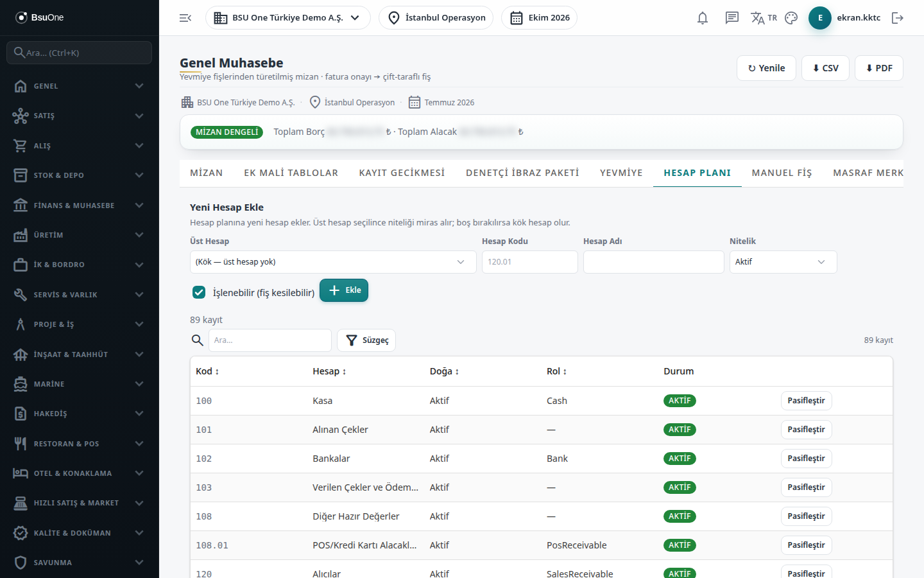924x578 pixels.
Task: Click the sidebar Ara search box
Action: pos(80,53)
